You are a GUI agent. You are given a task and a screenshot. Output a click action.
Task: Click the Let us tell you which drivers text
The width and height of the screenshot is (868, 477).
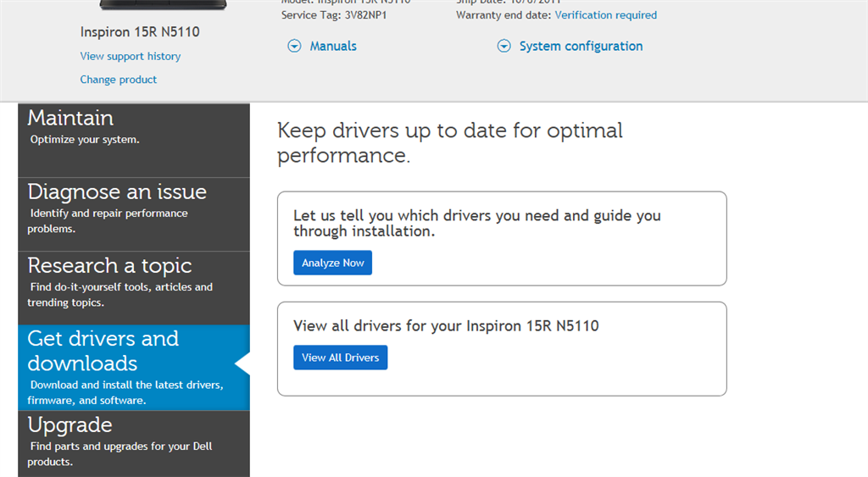[x=476, y=223]
